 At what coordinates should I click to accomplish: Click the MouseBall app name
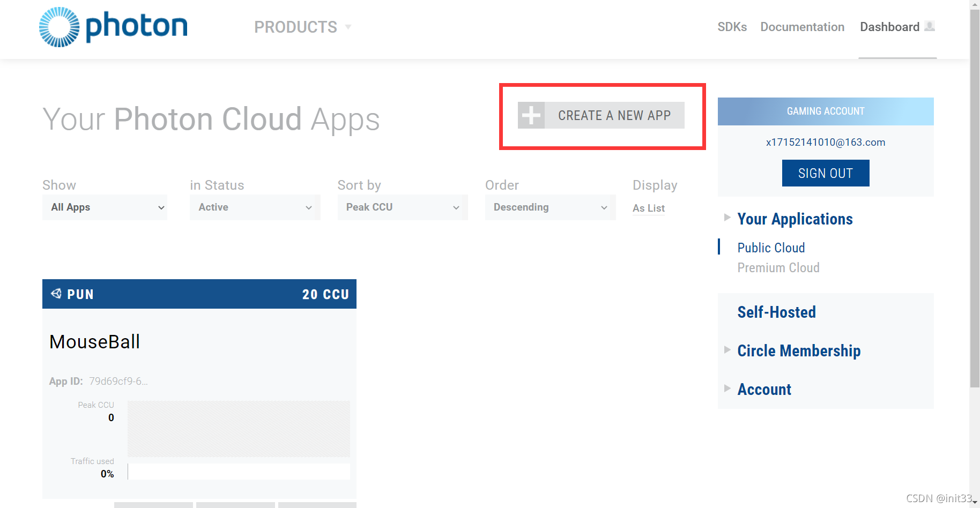95,341
